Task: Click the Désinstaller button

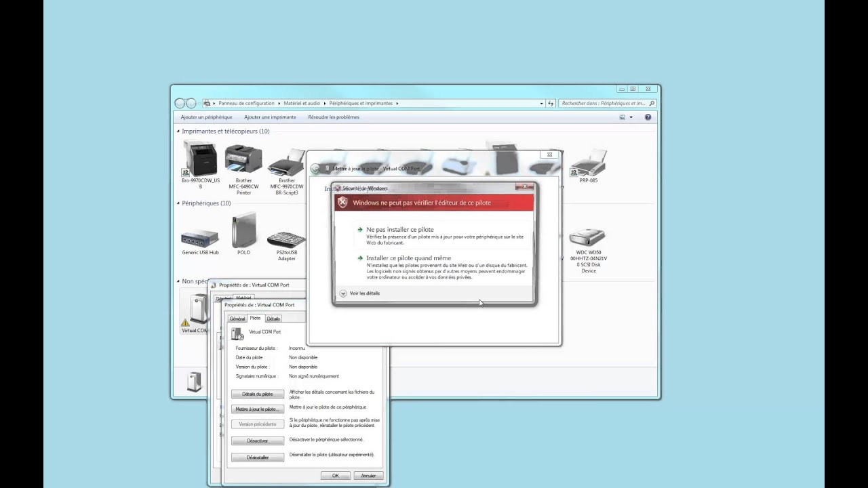Action: pos(258,457)
